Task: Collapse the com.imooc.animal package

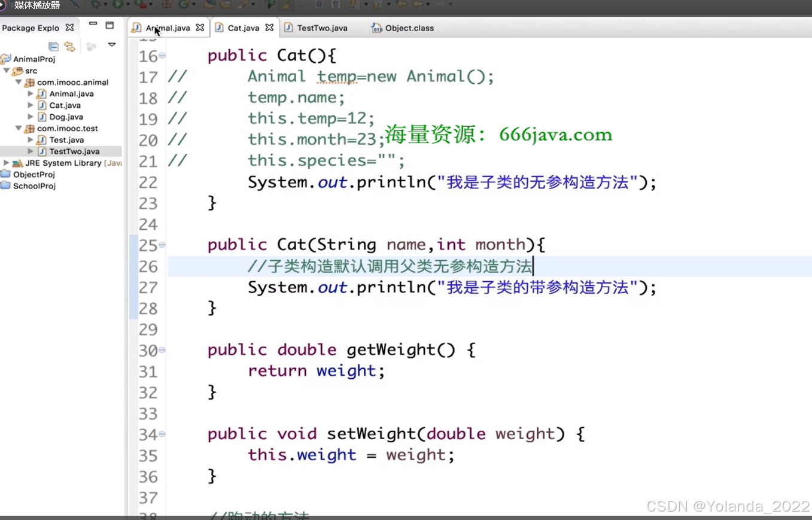Action: [x=18, y=82]
